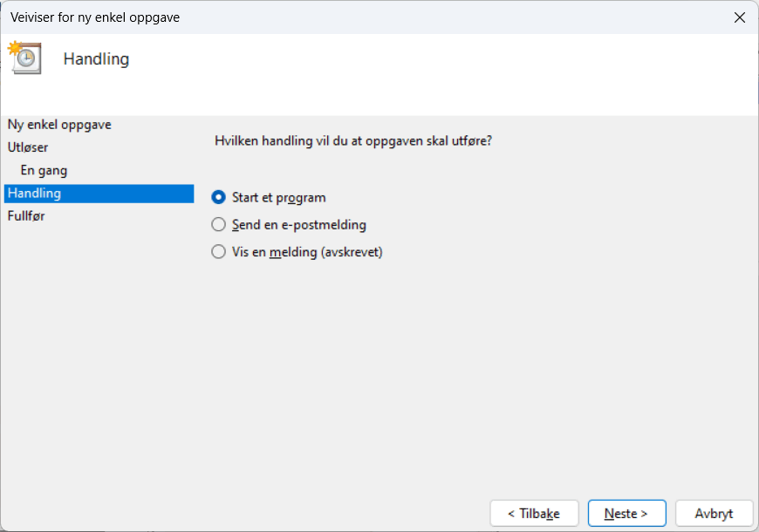Open the Utløser step in sidebar
The height and width of the screenshot is (532, 759).
point(28,147)
